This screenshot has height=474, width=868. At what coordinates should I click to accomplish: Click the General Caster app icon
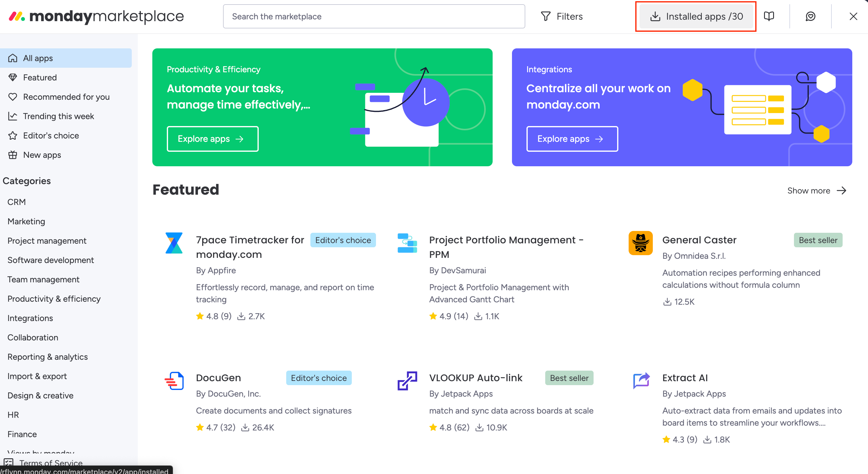(x=640, y=243)
